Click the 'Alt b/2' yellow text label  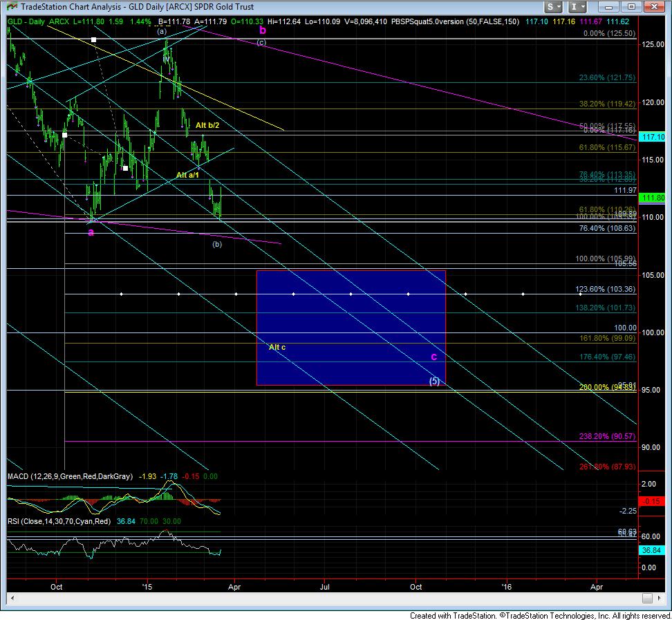207,125
